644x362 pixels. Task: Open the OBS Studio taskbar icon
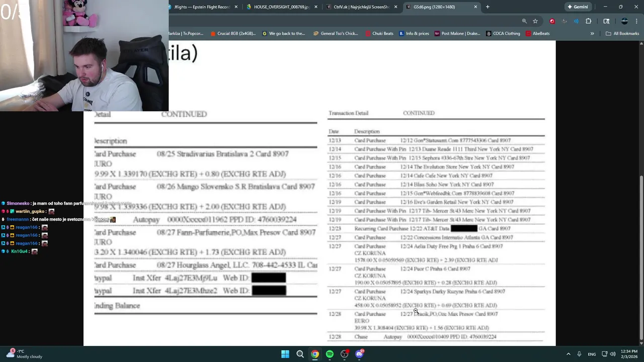click(345, 354)
